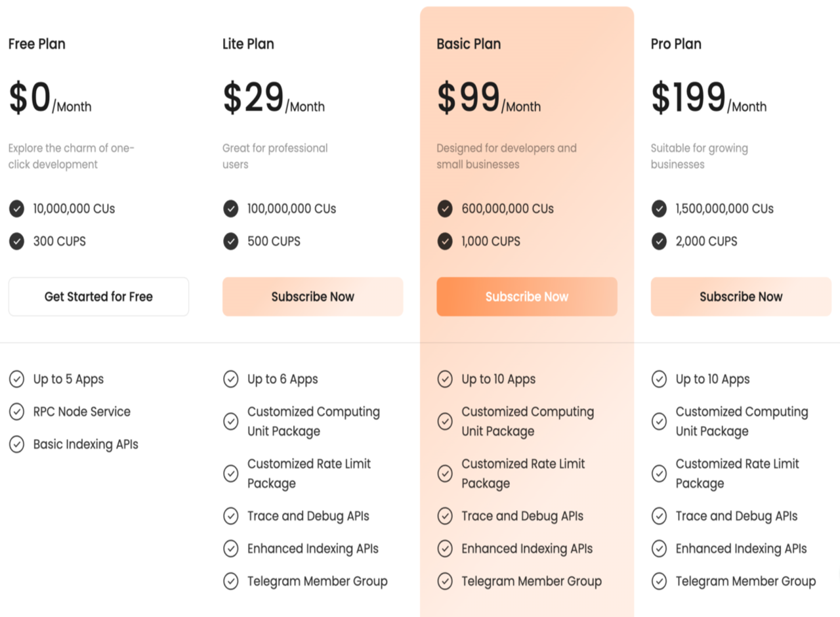This screenshot has width=840, height=617.
Task: Click check icon beside RPC Node Service
Action: pyautogui.click(x=16, y=412)
